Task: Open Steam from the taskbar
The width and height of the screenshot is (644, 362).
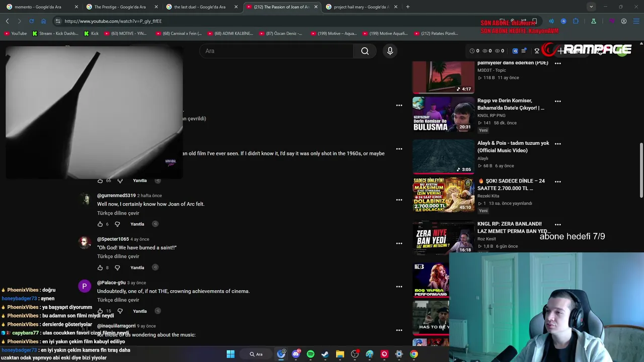Action: [325, 354]
